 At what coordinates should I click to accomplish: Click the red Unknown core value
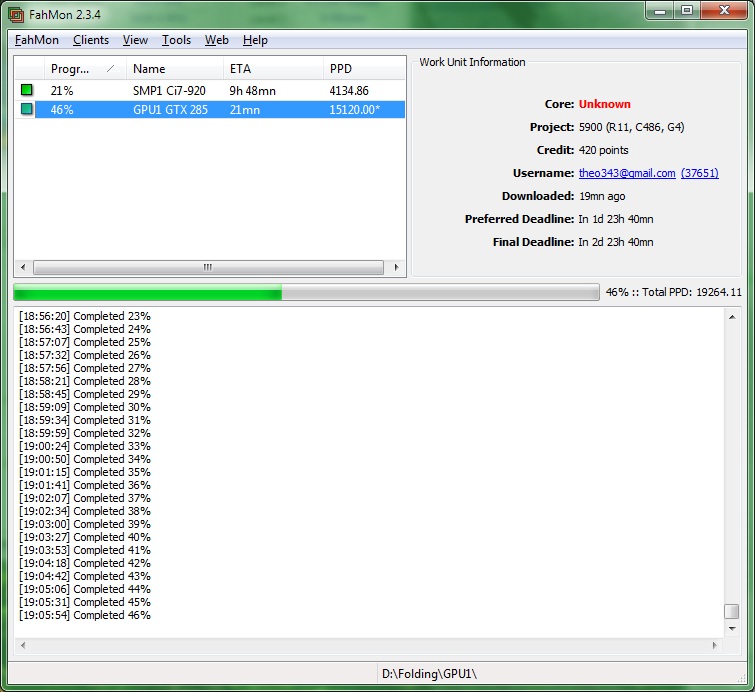coord(604,104)
